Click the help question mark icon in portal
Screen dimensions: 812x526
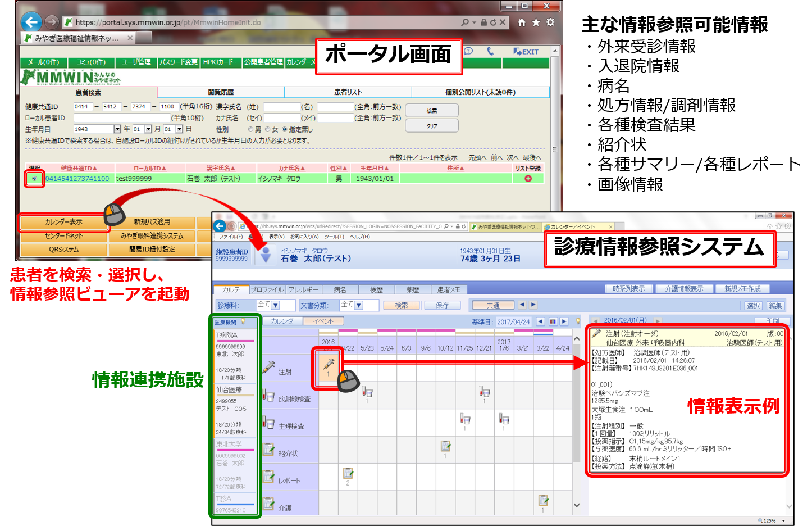[468, 51]
